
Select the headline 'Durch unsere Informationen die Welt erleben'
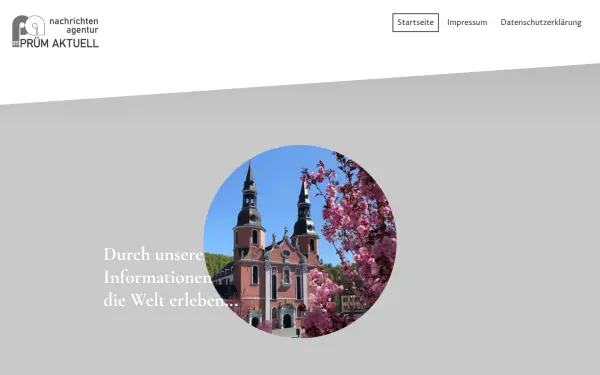pyautogui.click(x=171, y=277)
